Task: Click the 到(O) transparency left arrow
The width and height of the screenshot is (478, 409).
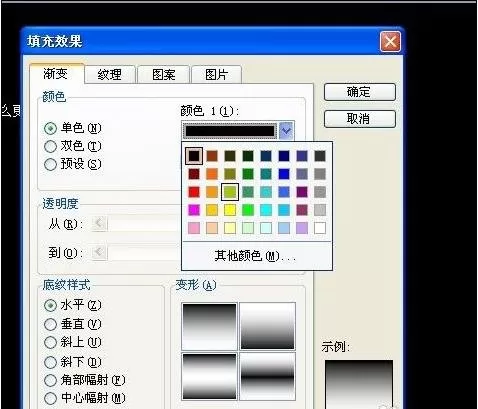Action: click(x=99, y=252)
